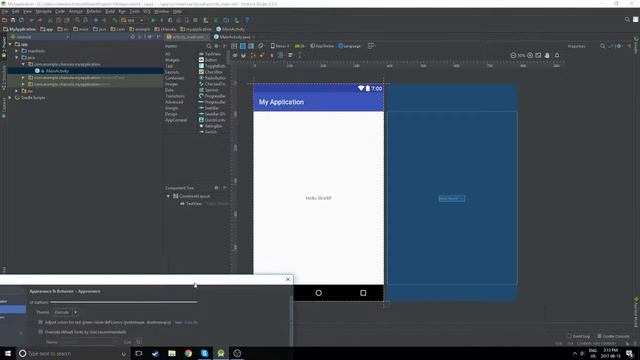The height and width of the screenshot is (360, 640).
Task: Select the Blueprint view icon
Action: [x=242, y=46]
